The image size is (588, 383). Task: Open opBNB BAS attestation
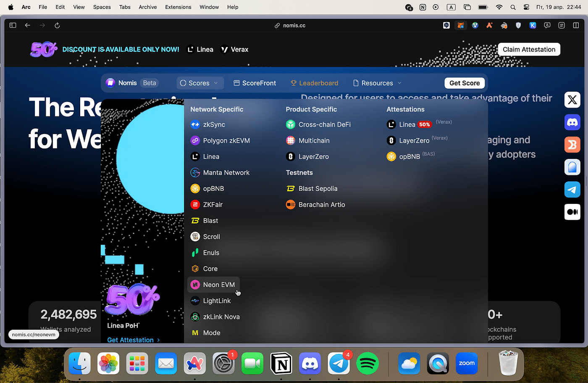410,156
